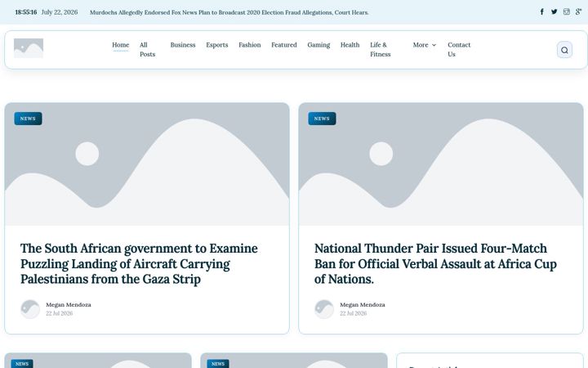Image resolution: width=588 pixels, height=368 pixels.
Task: Click Megan Mendoza author name under National Thunder article
Action: pos(363,305)
